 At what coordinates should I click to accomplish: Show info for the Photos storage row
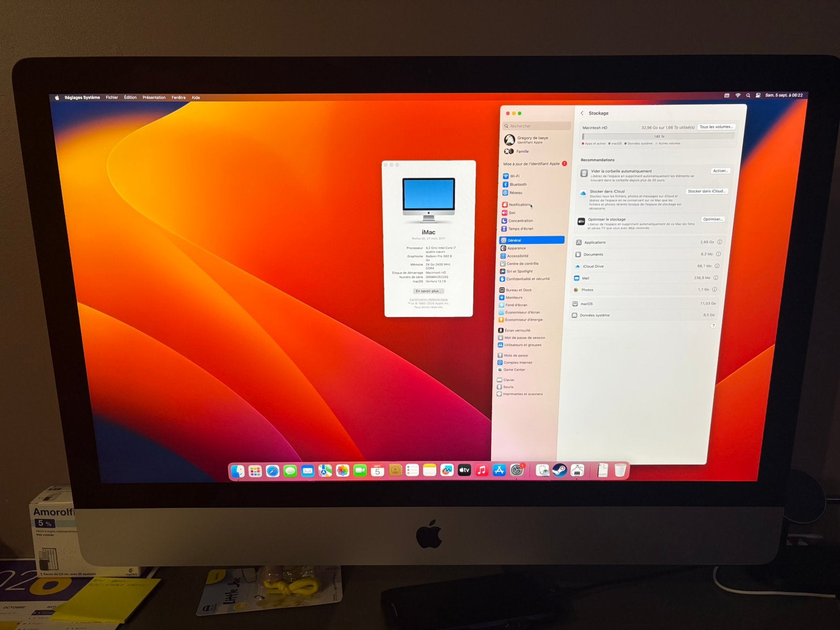(714, 289)
